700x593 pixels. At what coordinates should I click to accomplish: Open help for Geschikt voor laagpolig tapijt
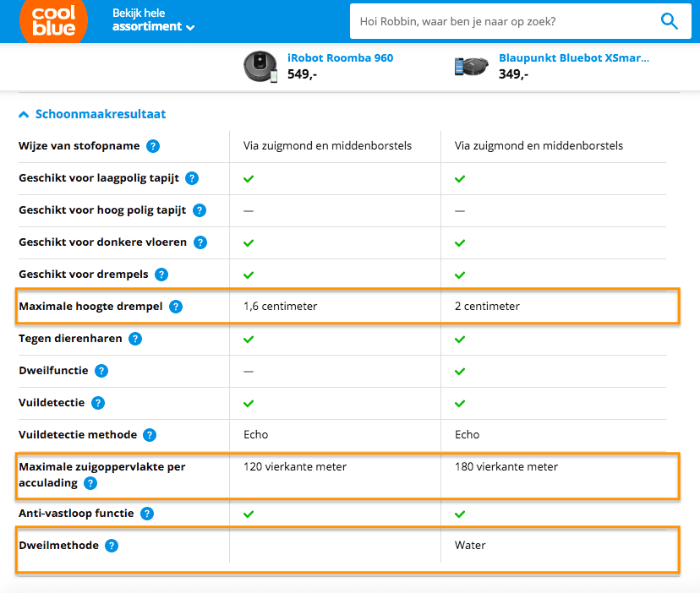click(x=192, y=178)
